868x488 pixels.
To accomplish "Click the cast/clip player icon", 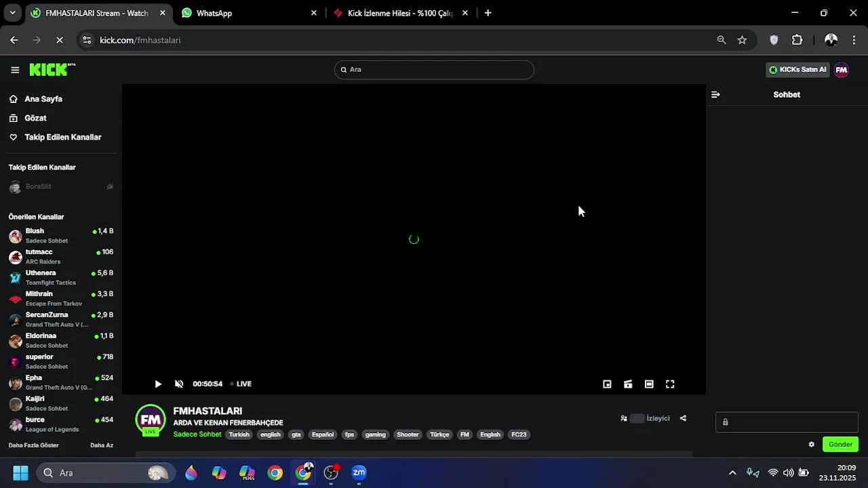I will point(628,384).
